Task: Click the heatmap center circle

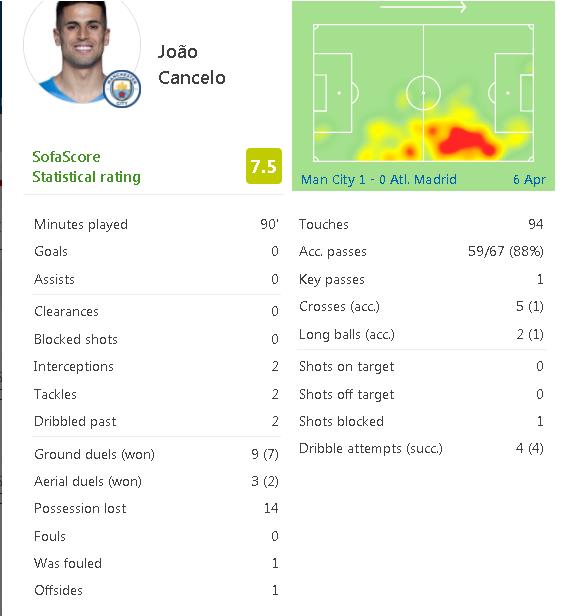Action: pos(423,93)
